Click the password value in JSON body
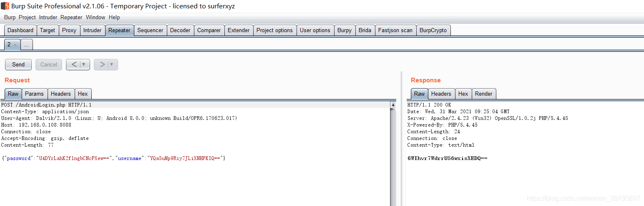The image size is (644, 206). coord(75,158)
